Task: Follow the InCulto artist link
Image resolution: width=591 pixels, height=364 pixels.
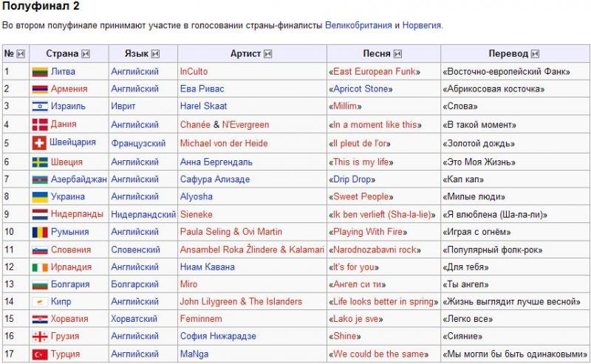Action: tap(194, 71)
